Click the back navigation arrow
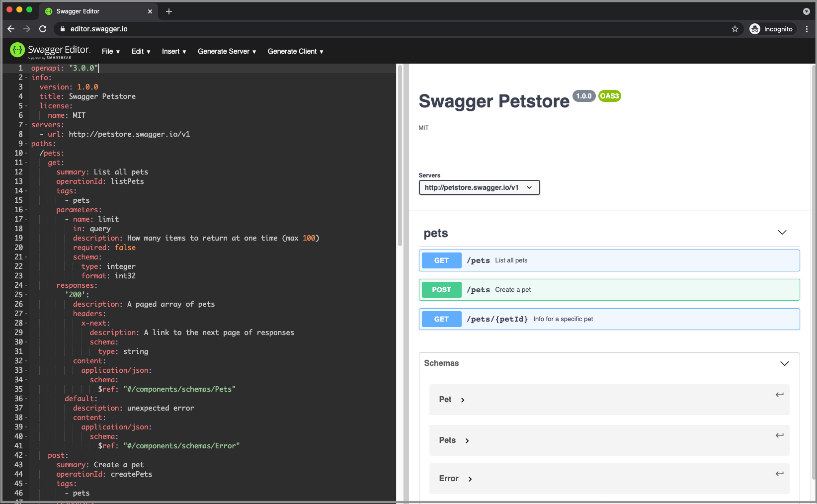 coord(11,29)
